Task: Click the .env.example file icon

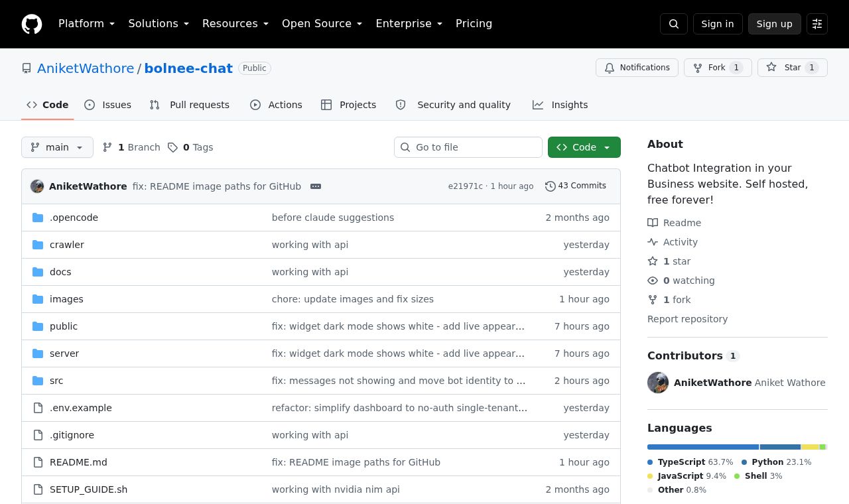Action: click(38, 408)
